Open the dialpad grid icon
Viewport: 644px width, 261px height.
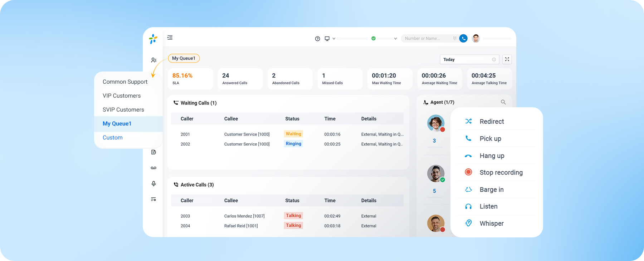(455, 38)
